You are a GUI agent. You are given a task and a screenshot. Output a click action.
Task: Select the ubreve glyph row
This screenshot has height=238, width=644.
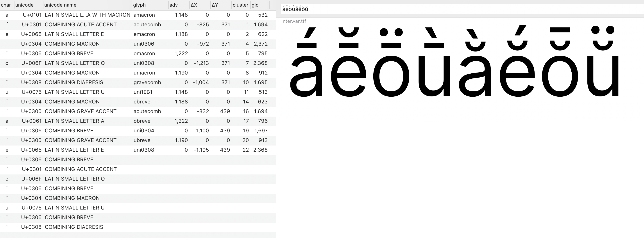click(x=142, y=140)
